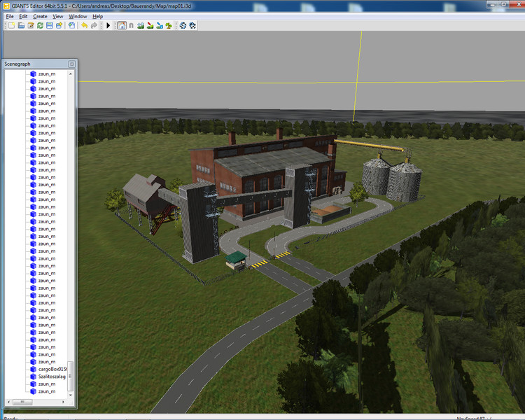
Task: Click the Open file folder icon
Action: pos(21,25)
